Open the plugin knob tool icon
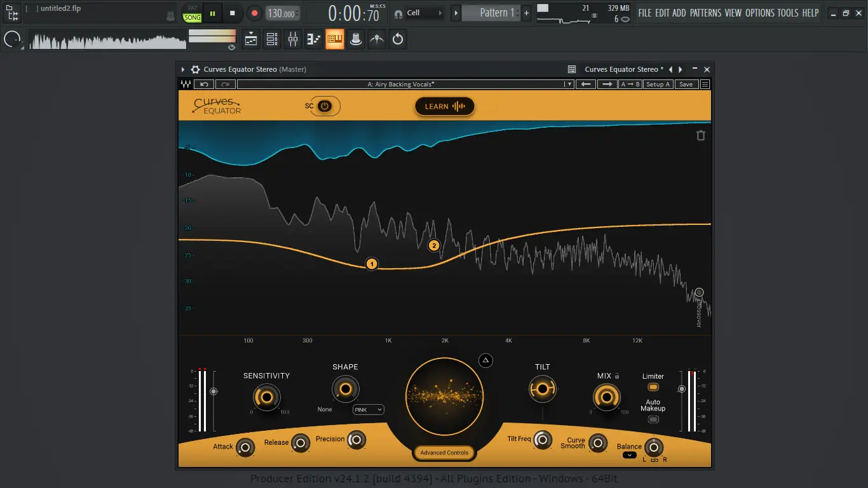The height and width of the screenshot is (488, 868). click(356, 39)
